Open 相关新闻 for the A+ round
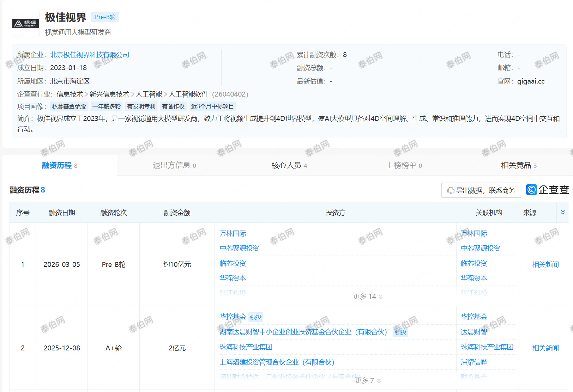 (545, 348)
